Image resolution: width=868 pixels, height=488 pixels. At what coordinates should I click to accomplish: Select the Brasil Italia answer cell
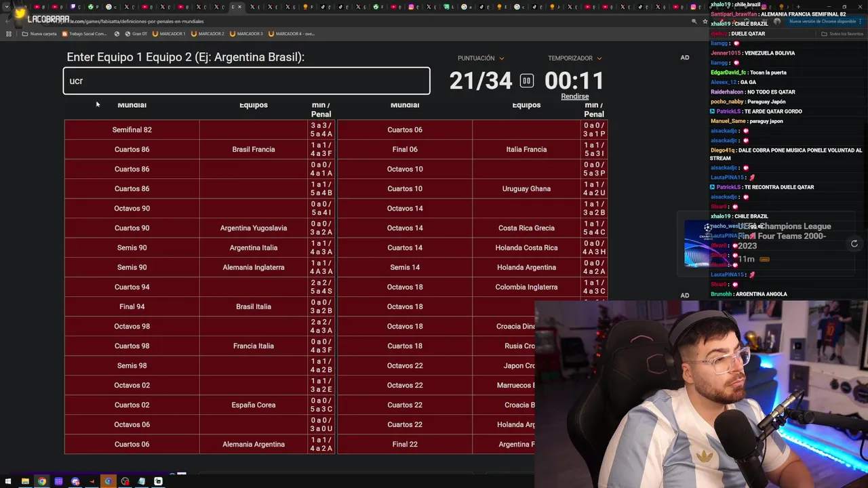coord(254,306)
